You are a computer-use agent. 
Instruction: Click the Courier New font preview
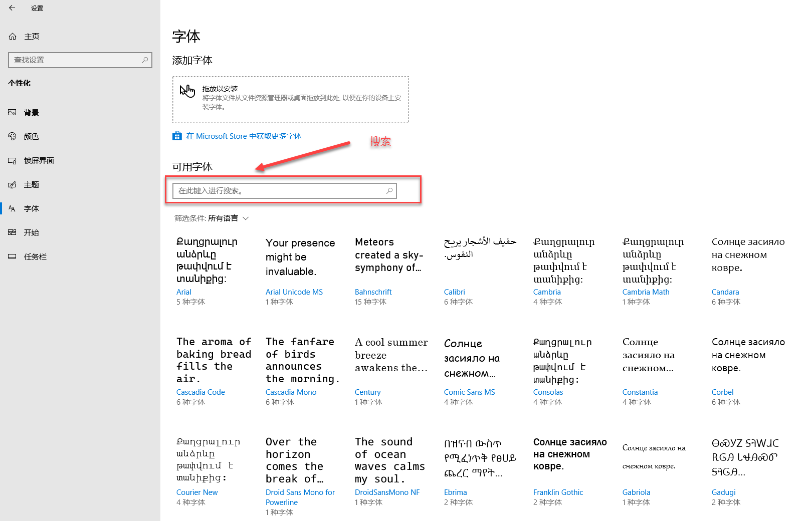(x=208, y=460)
